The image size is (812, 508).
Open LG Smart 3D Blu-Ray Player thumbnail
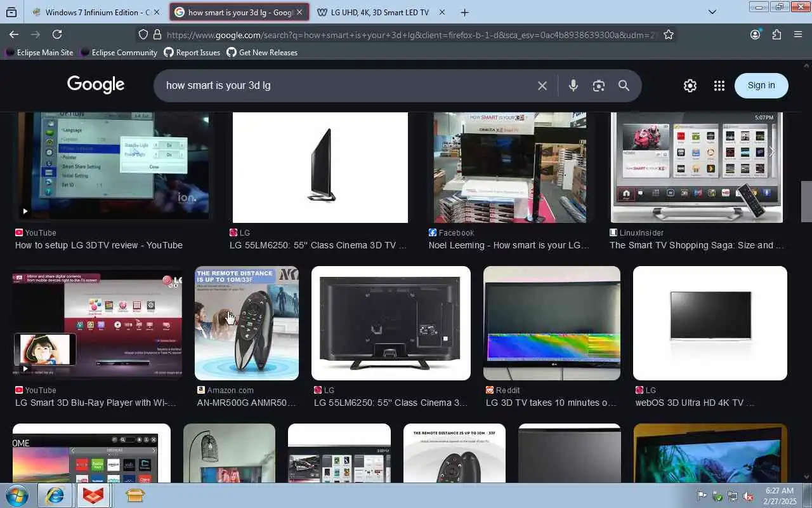(97, 323)
